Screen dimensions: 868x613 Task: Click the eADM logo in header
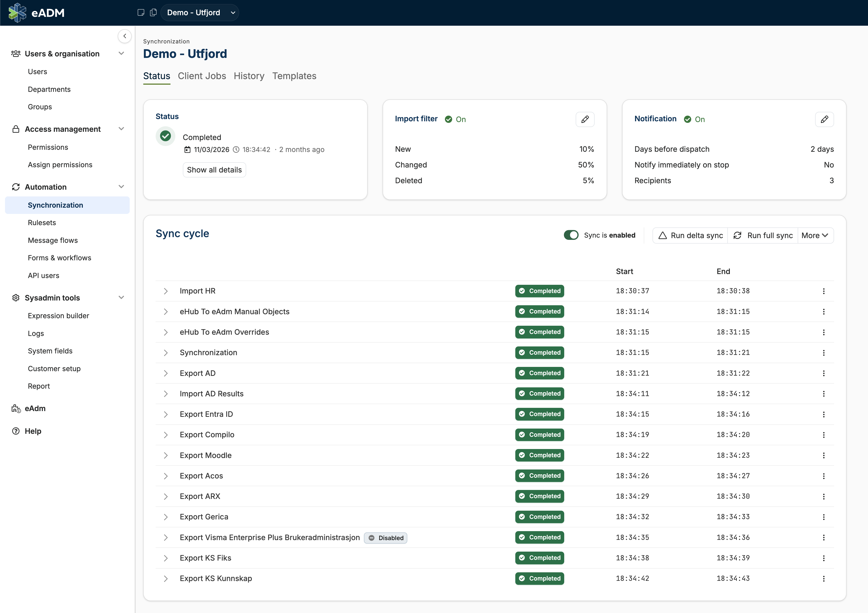click(x=36, y=12)
